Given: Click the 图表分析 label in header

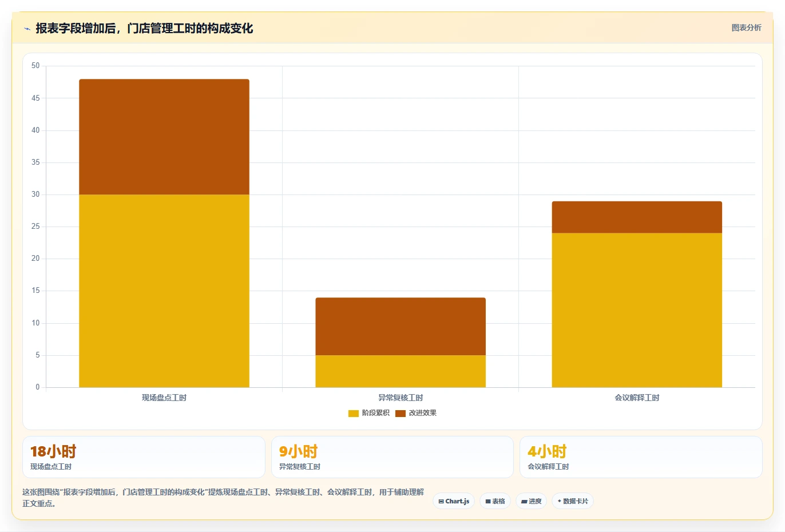Looking at the screenshot, I should [746, 27].
